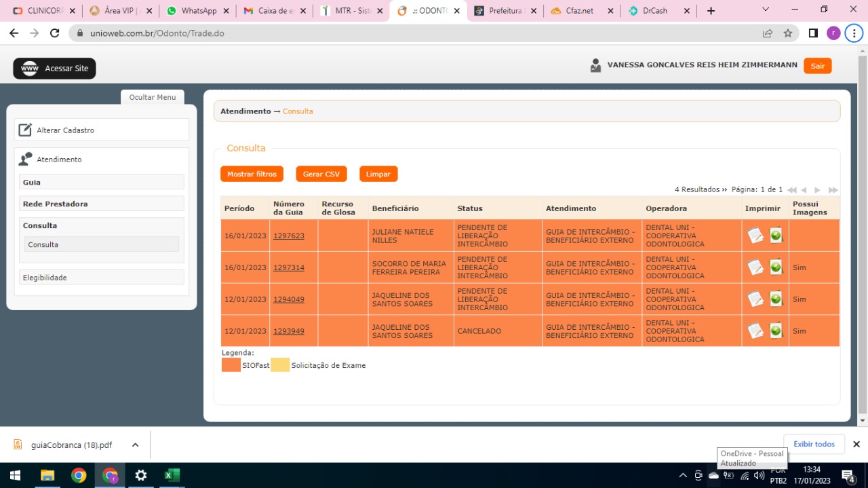
Task: Collapse sidebar with Ocultar Menu tab
Action: pos(153,97)
